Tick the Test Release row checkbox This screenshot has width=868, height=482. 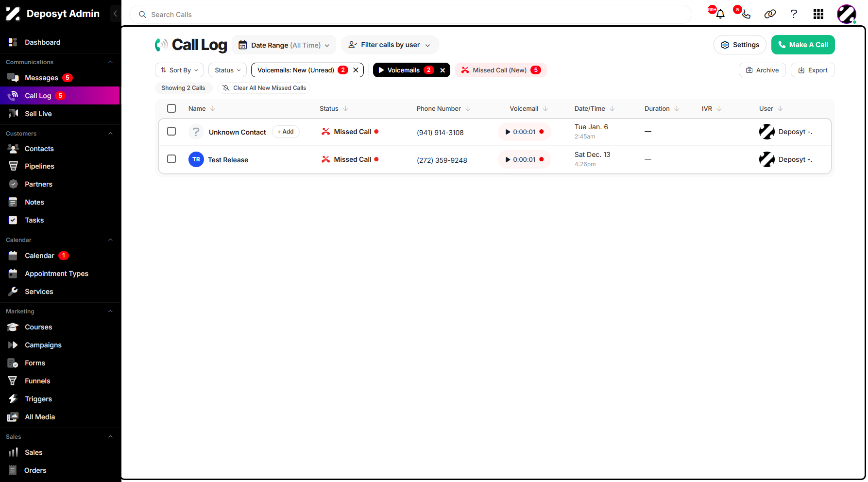(x=171, y=159)
